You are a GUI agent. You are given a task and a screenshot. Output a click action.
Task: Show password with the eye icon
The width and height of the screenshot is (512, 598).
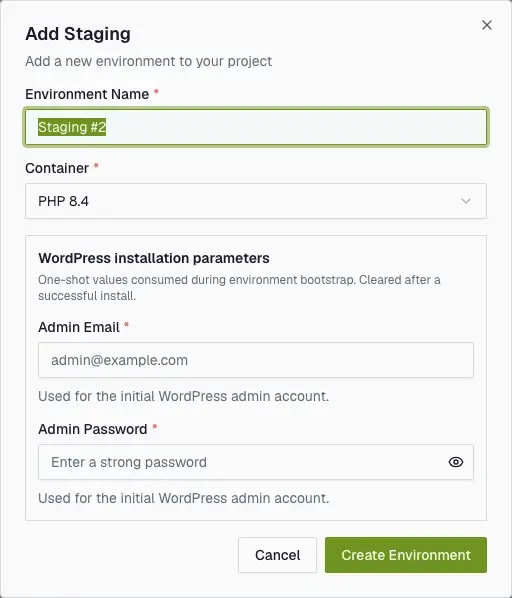(x=456, y=462)
